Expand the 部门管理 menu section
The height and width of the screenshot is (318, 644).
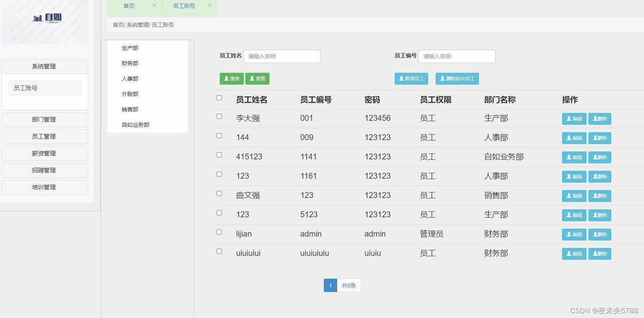[45, 120]
